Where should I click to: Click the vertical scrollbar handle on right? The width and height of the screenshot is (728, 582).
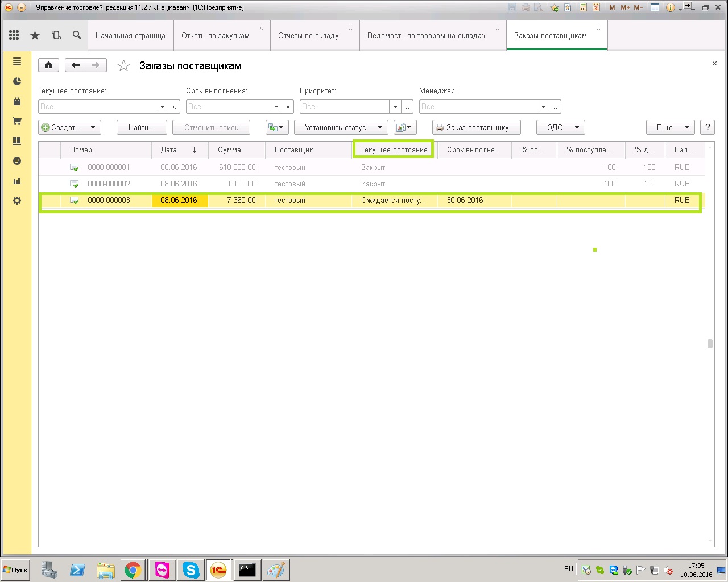710,344
